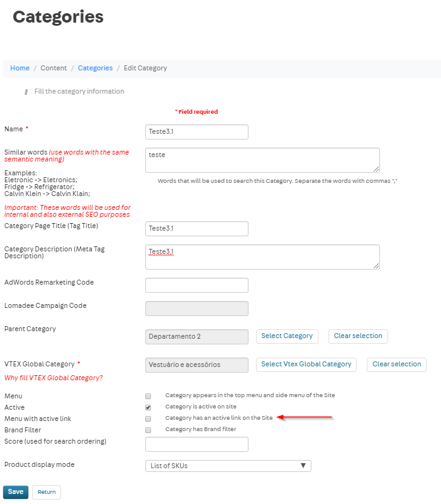Screen dimensions: 441x504
Task: Save the category
Action: coord(16,492)
